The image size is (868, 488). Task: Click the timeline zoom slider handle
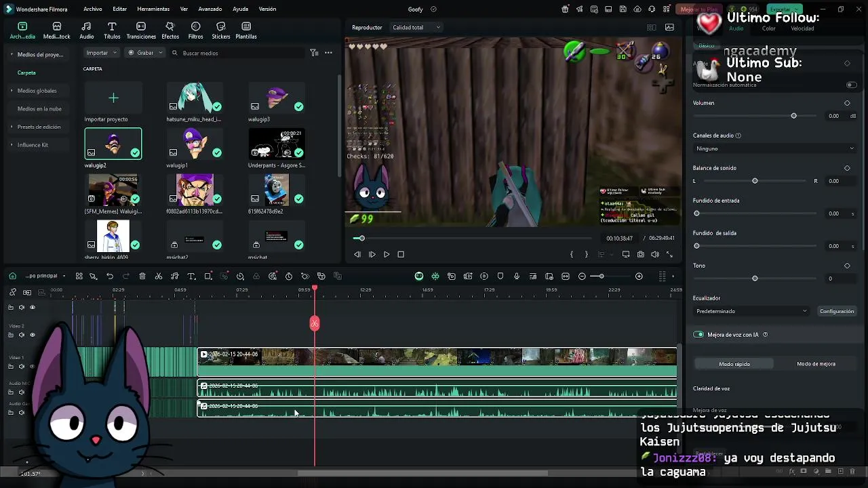tap(601, 276)
